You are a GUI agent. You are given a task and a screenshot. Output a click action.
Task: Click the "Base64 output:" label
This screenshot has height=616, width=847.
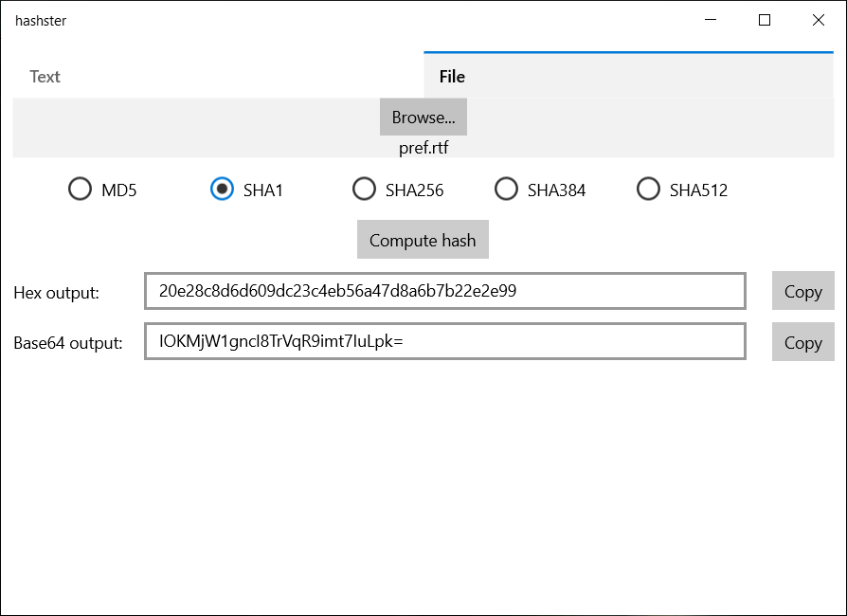[x=68, y=343]
